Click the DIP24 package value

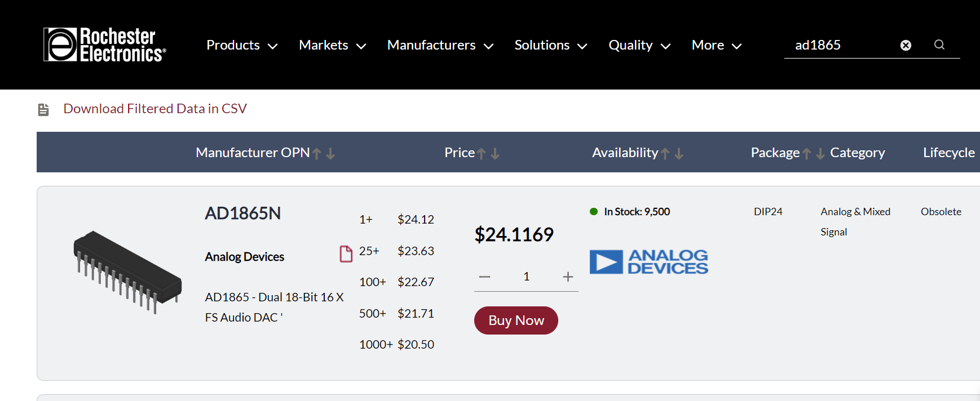(768, 212)
